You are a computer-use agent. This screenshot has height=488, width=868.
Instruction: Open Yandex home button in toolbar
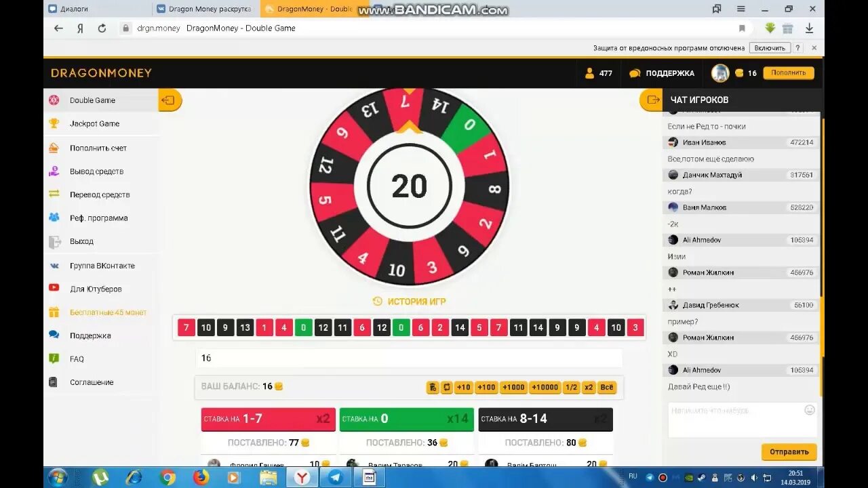(x=80, y=28)
